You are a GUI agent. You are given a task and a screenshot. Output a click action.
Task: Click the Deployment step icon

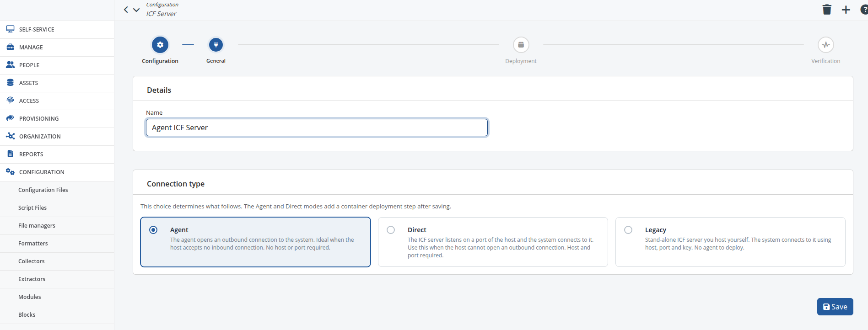coord(521,45)
